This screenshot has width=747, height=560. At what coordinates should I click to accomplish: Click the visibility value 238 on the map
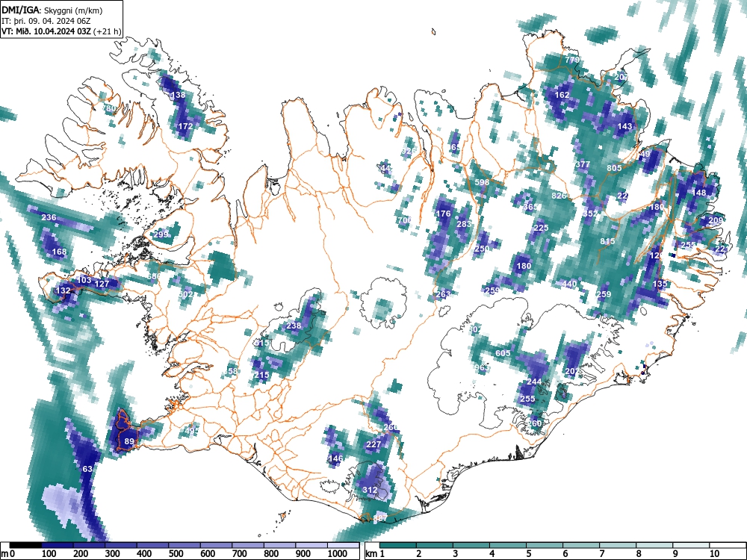[294, 326]
